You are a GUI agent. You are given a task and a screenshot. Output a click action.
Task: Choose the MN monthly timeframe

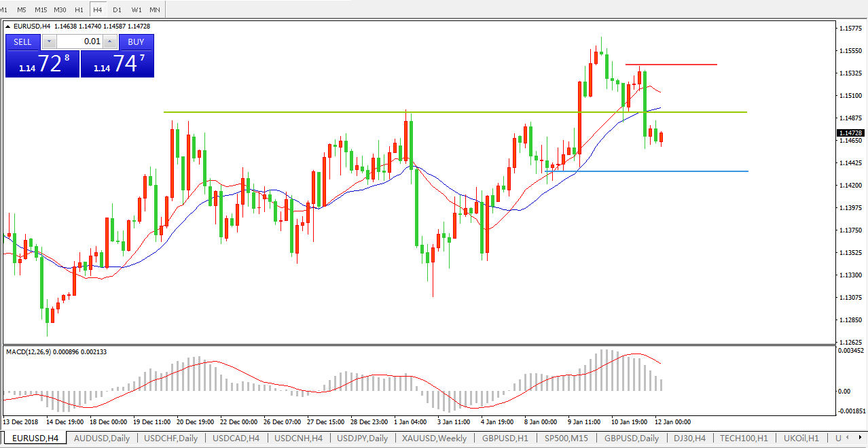click(155, 10)
